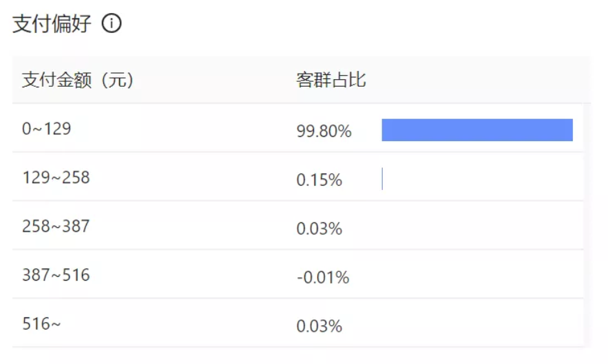Select the 客群占比 column header

[x=331, y=81]
